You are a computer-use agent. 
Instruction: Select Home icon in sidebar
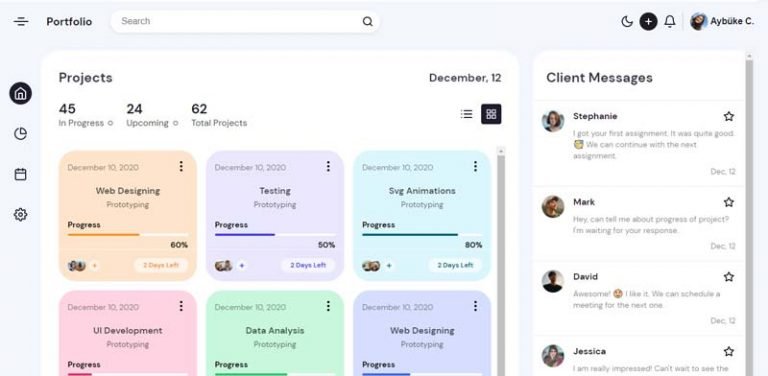point(21,93)
